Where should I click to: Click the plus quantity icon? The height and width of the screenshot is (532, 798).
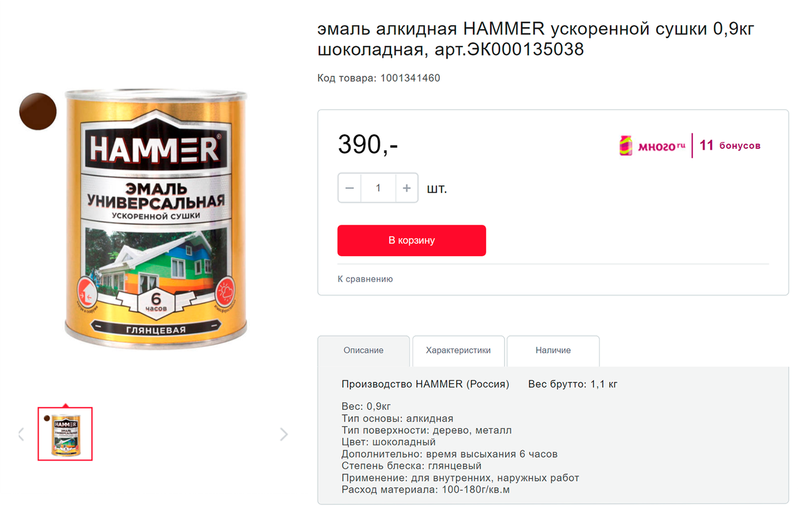tap(407, 188)
